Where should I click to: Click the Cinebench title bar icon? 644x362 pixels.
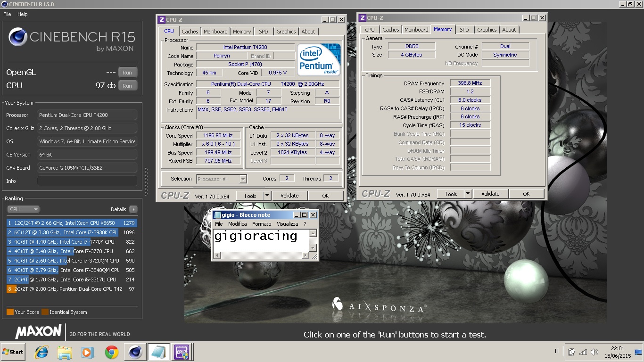click(4, 4)
